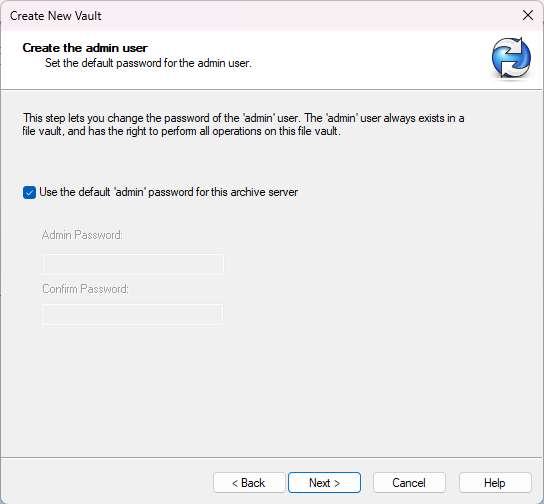This screenshot has width=544, height=504.
Task: Click the 'Admin Password:' label
Action: [82, 235]
